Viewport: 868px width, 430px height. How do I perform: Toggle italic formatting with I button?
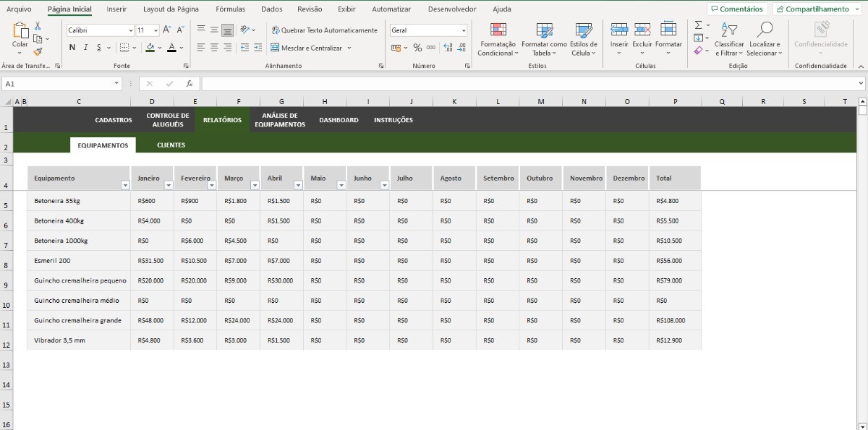[x=86, y=48]
